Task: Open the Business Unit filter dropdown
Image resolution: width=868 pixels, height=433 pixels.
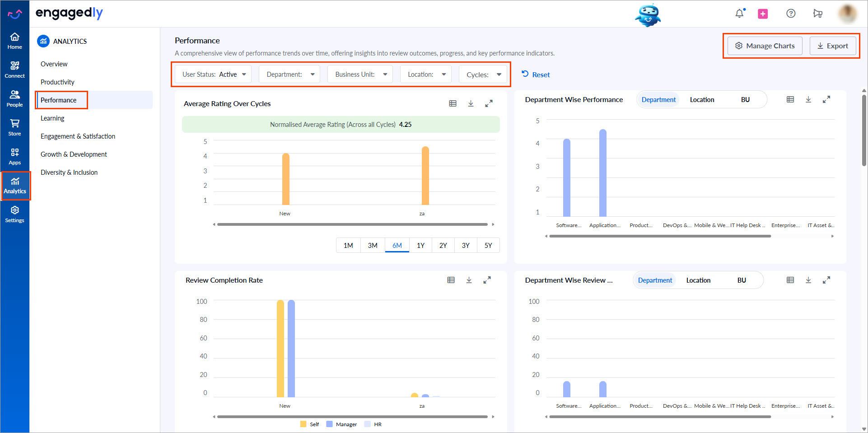Action: tap(360, 74)
